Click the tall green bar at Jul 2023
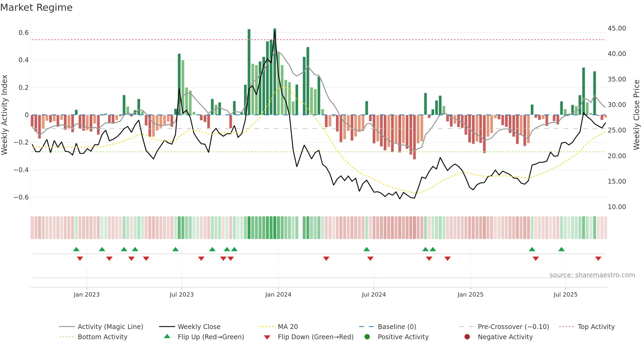The width and height of the screenshot is (644, 362). coord(179,84)
